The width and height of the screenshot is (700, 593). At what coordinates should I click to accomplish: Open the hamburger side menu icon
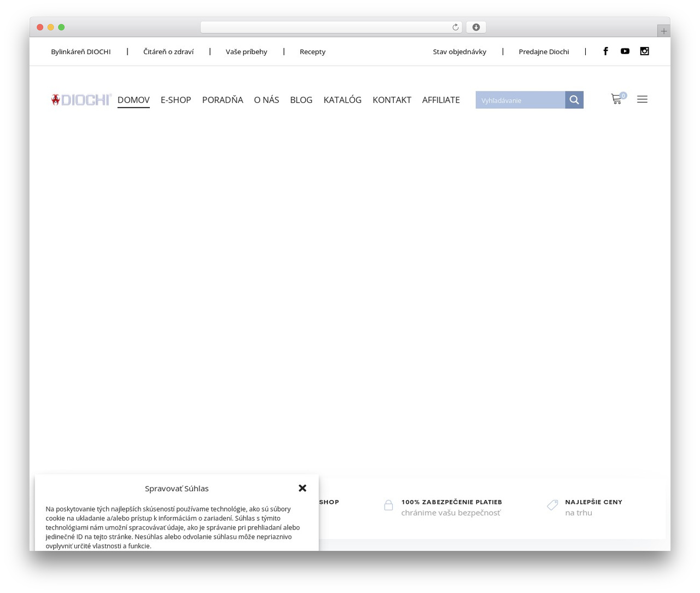pyautogui.click(x=643, y=99)
